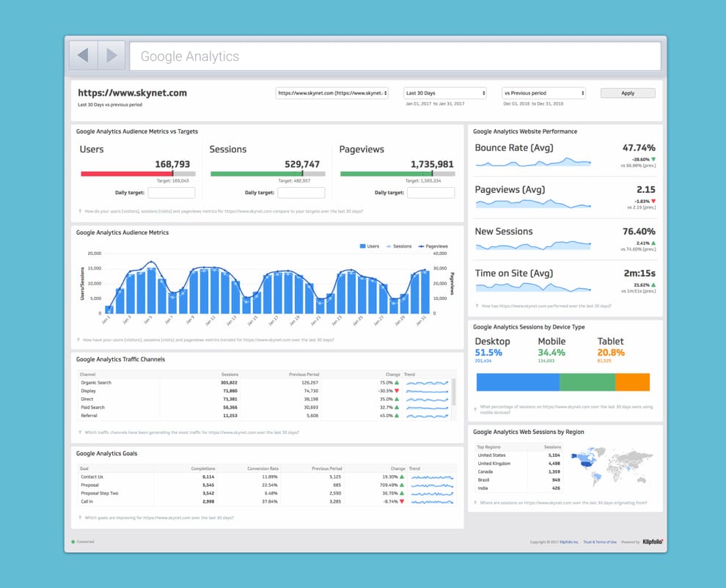
Task: Click the red down arrow for Call In goal
Action: tap(402, 501)
